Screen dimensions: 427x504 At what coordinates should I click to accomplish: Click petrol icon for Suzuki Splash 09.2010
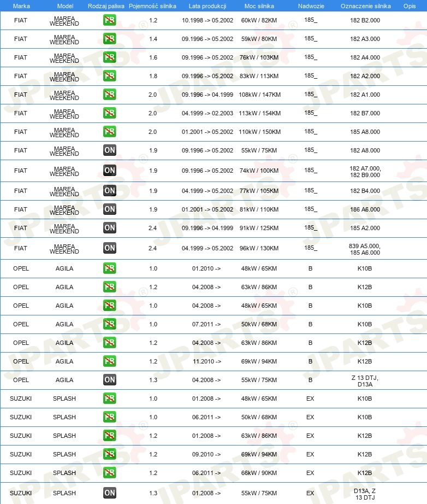[x=109, y=454]
